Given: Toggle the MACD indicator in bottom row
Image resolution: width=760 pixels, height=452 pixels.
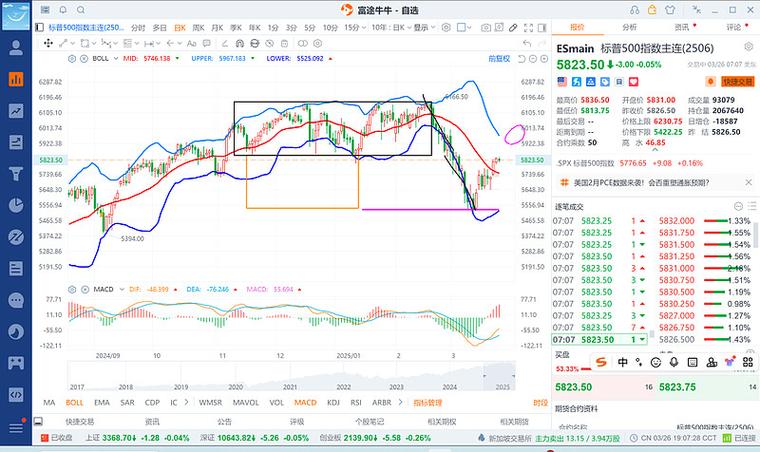Looking at the screenshot, I should click(305, 403).
